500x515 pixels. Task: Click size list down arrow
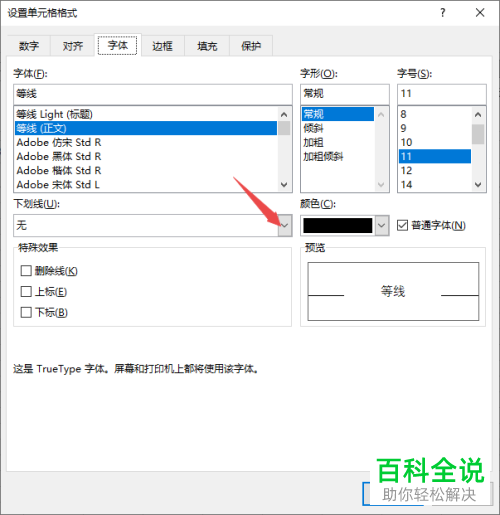pos(478,184)
